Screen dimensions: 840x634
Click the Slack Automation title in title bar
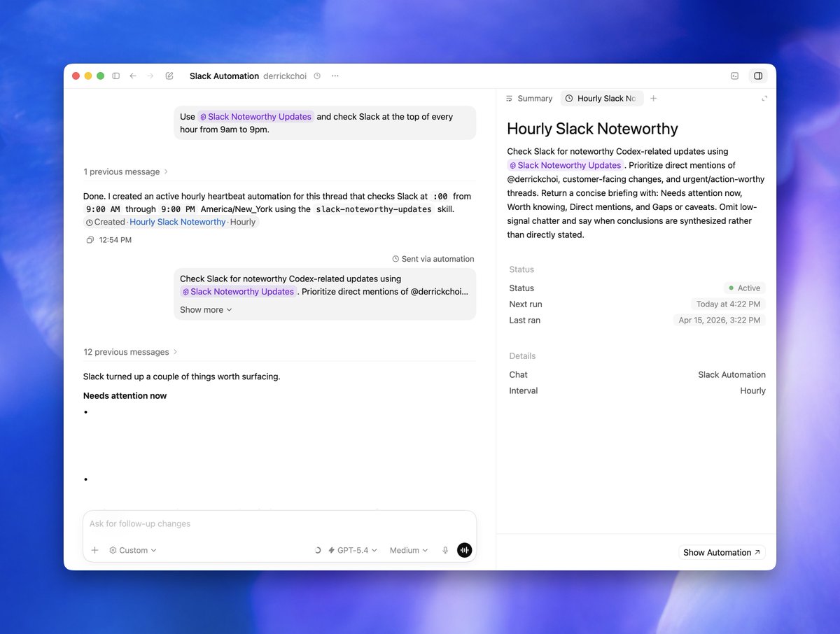coord(224,76)
